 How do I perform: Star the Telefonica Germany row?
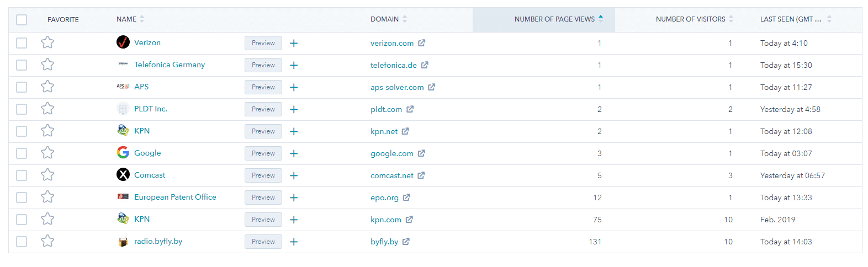47,65
